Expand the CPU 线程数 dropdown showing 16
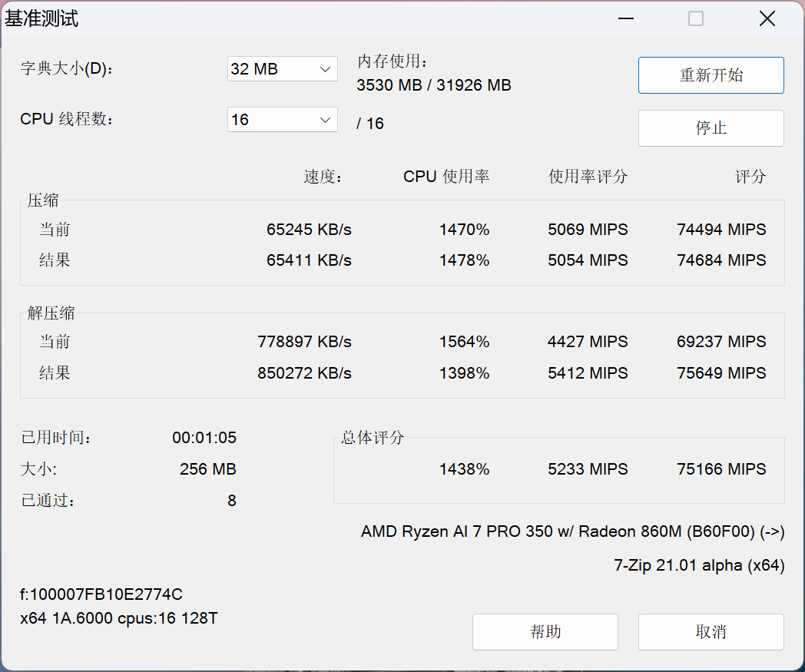805x672 pixels. 282,120
